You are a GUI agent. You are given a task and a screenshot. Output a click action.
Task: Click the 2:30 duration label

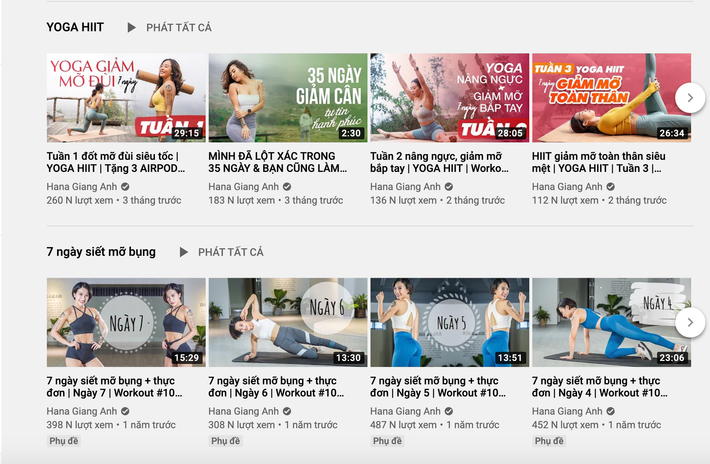(351, 133)
